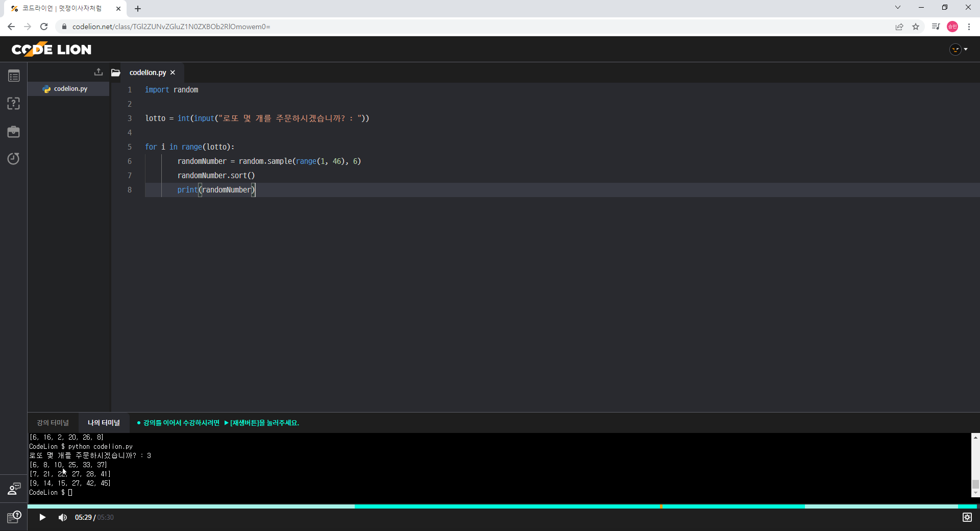This screenshot has width=980, height=531.
Task: Open the Chrome three-dot menu
Action: tap(969, 27)
